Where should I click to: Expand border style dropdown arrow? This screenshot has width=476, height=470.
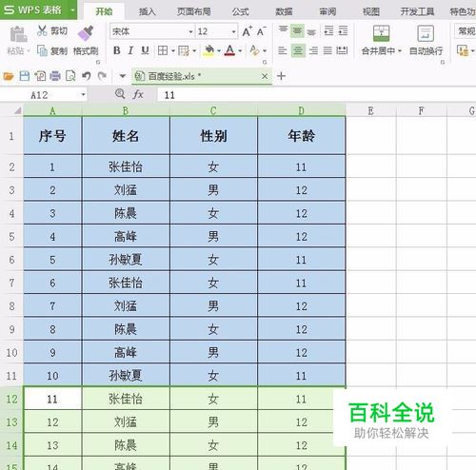(173, 50)
